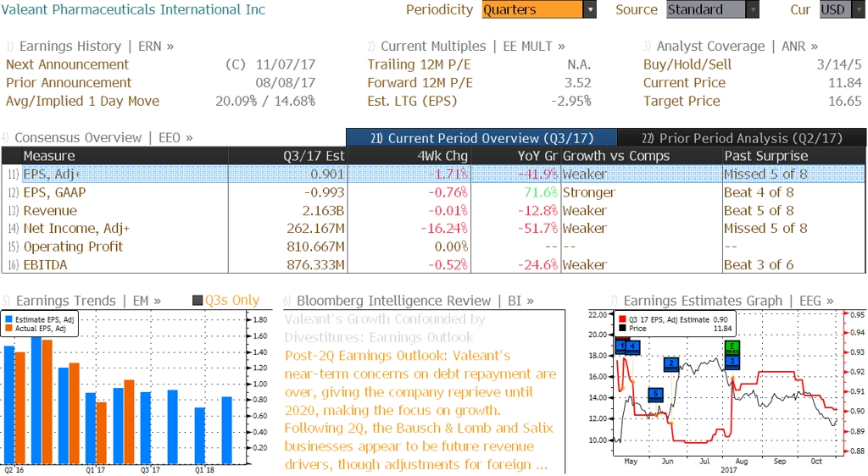868x476 pixels.
Task: Click Trailing 12M P/E N.A. value
Action: 579,64
